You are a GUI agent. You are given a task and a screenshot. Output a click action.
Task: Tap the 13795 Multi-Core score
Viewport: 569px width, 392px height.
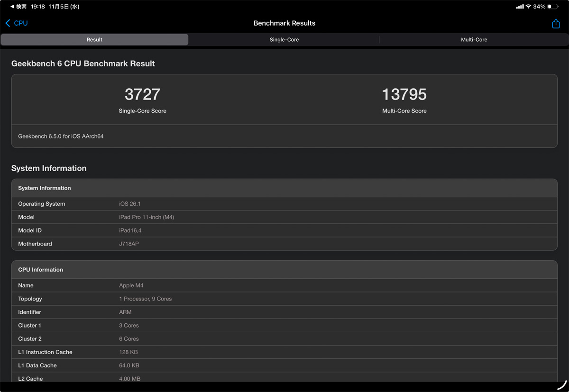(x=404, y=94)
